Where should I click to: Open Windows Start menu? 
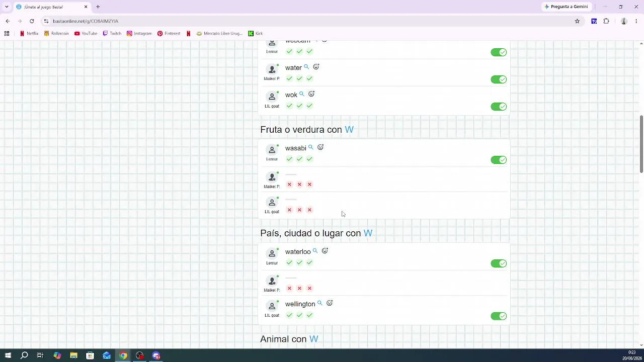(x=8, y=355)
